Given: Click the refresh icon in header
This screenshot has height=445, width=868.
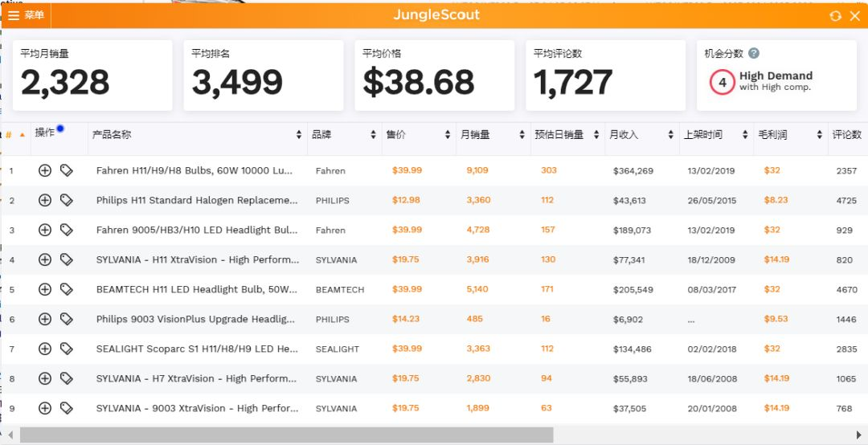Looking at the screenshot, I should 835,16.
